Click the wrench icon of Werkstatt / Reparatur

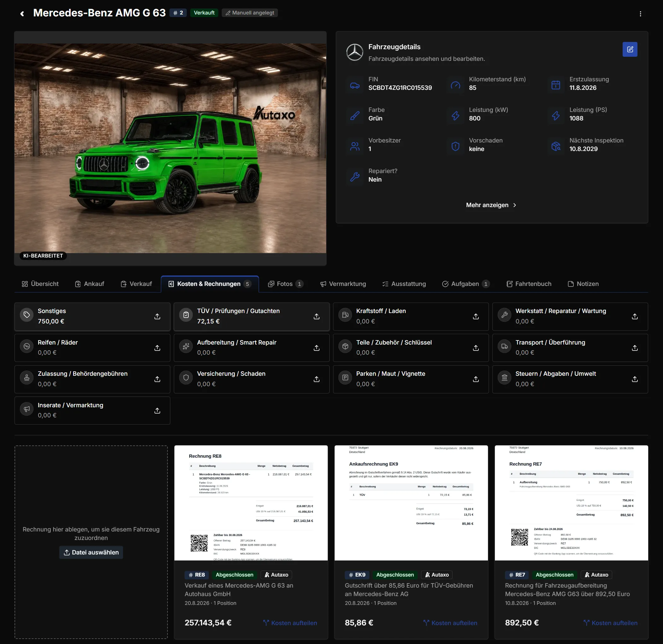[504, 315]
